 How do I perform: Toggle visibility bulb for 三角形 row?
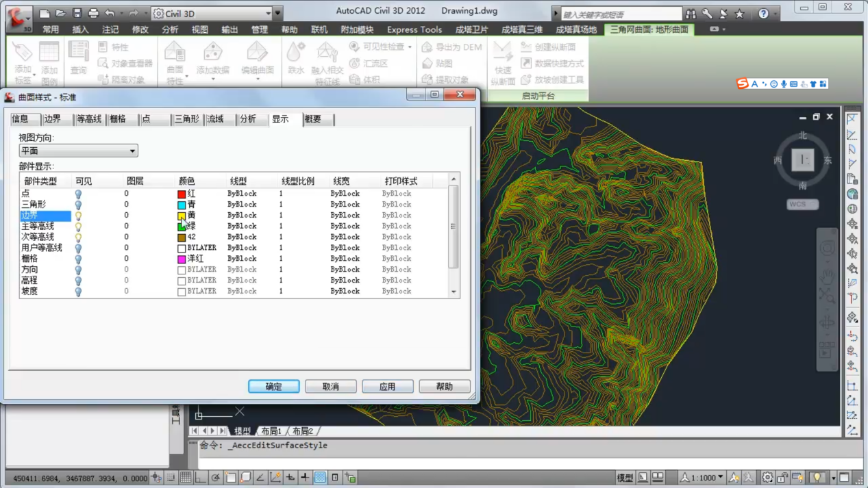78,205
